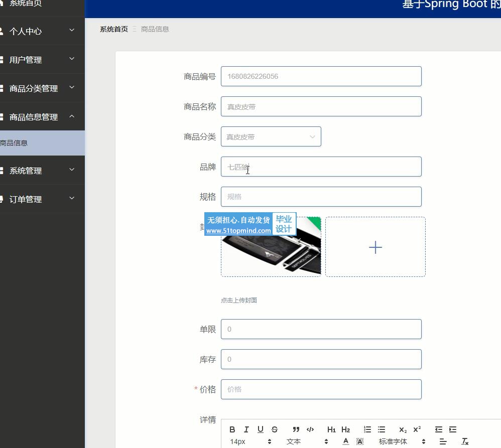Apply Heading 1 style
This screenshot has width=501, height=448.
(x=331, y=429)
